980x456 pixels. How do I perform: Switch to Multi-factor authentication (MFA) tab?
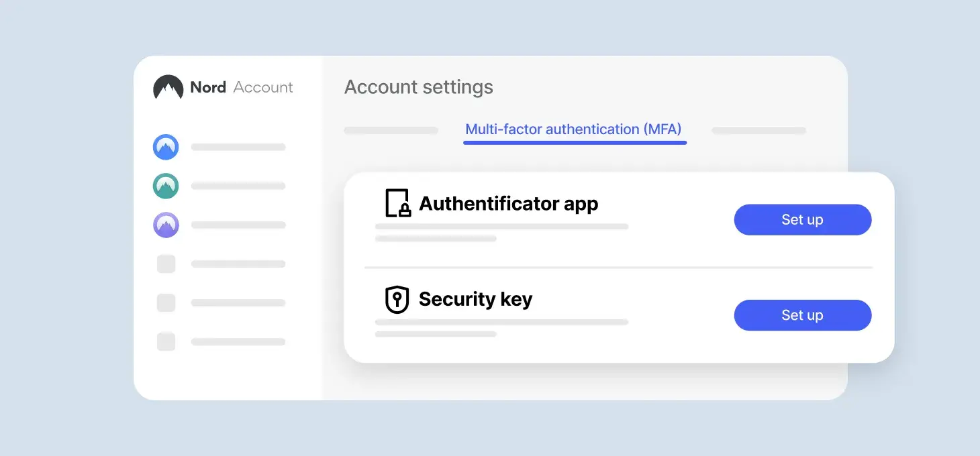pyautogui.click(x=574, y=129)
